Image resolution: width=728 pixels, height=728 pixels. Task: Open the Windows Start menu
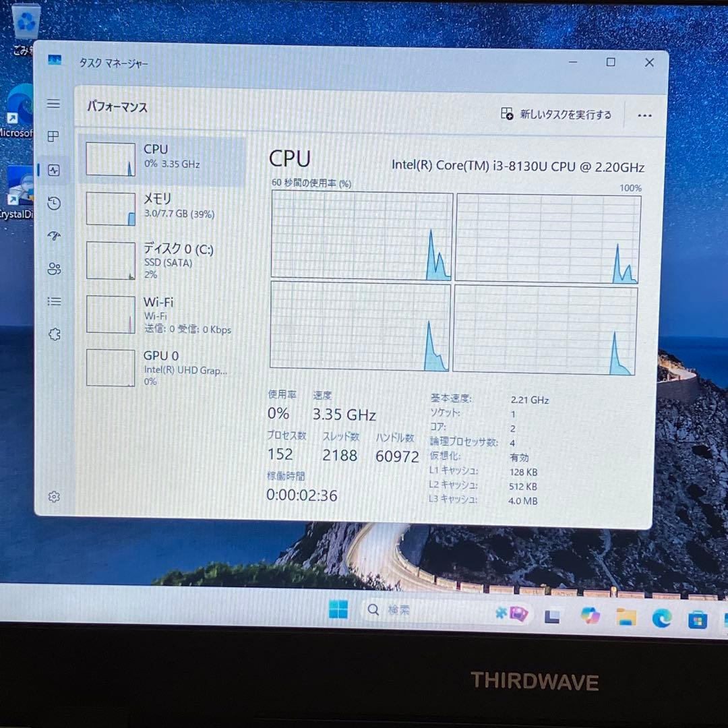(x=338, y=610)
